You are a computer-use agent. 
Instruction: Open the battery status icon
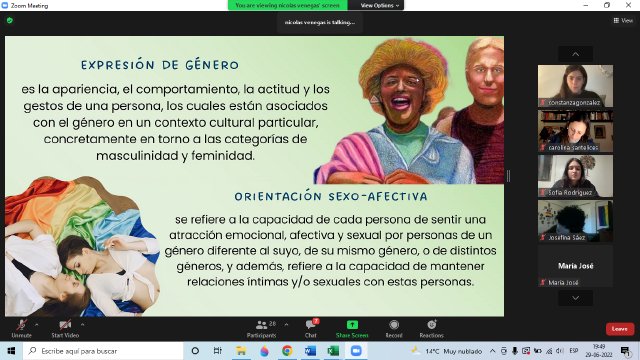[x=538, y=351]
